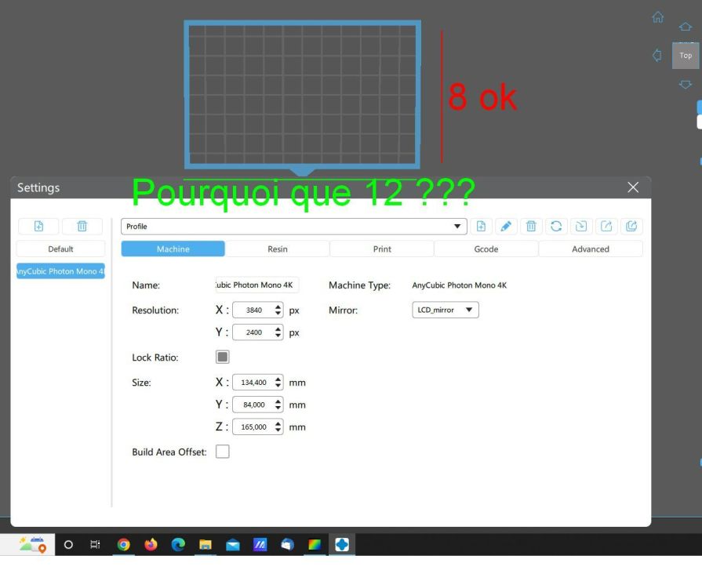This screenshot has height=588, width=702.
Task: Click the home view icon
Action: tap(657, 17)
